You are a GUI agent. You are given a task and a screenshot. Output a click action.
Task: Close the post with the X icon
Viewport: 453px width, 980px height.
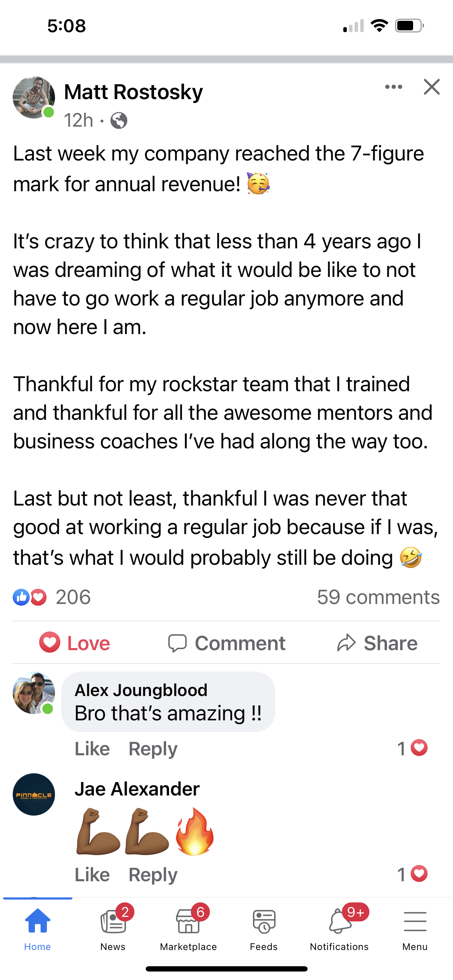pos(432,87)
